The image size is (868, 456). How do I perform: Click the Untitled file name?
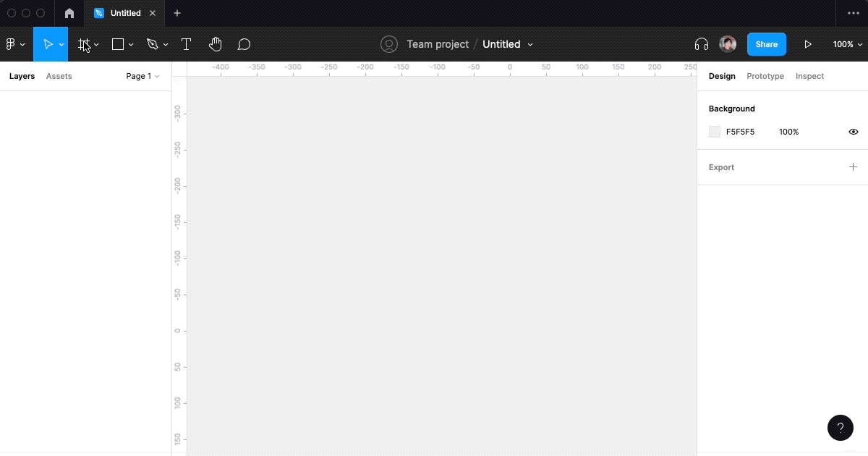(501, 44)
